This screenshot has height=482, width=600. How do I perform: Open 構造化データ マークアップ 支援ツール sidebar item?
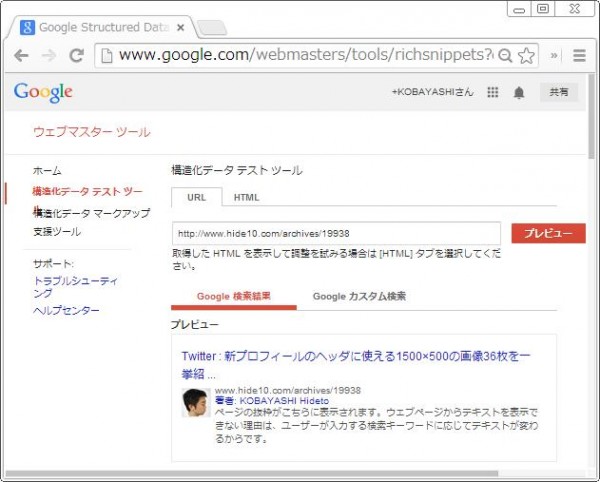[x=91, y=222]
